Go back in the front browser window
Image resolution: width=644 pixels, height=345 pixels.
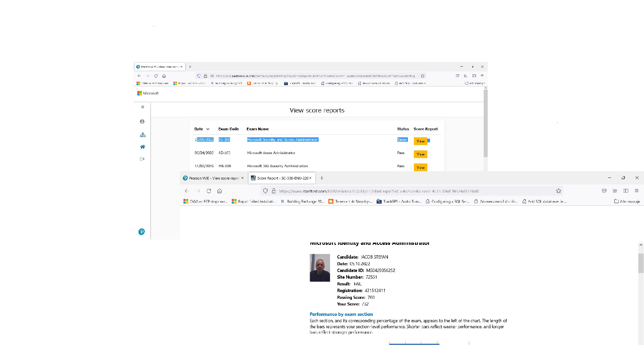coord(187,191)
